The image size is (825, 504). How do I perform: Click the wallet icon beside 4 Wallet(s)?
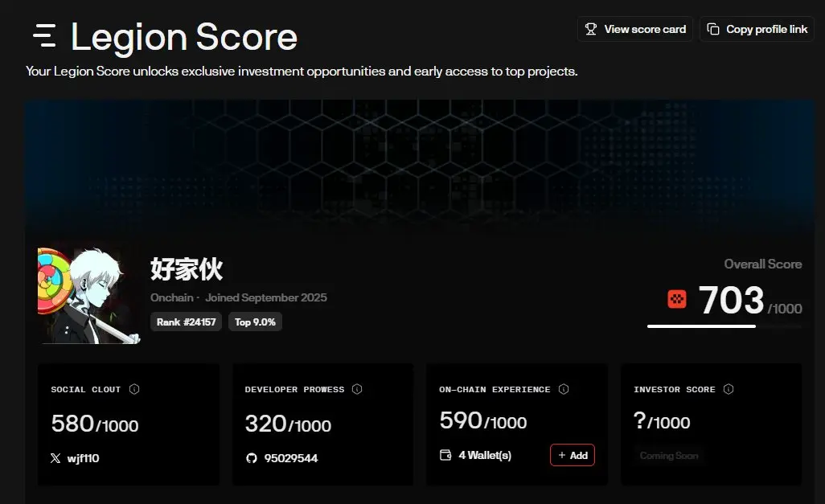tap(445, 455)
